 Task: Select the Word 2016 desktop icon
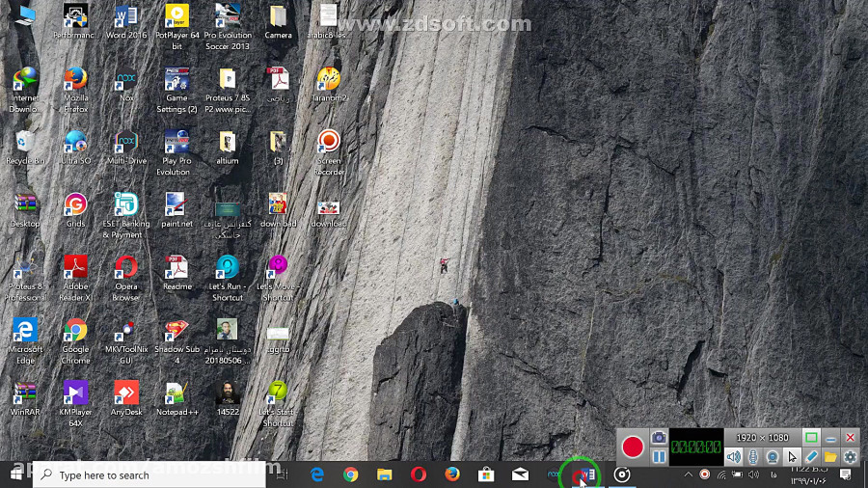[x=126, y=22]
